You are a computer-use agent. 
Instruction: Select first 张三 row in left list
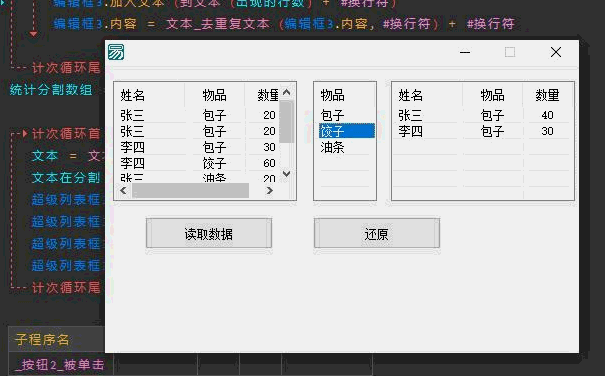(x=198, y=115)
